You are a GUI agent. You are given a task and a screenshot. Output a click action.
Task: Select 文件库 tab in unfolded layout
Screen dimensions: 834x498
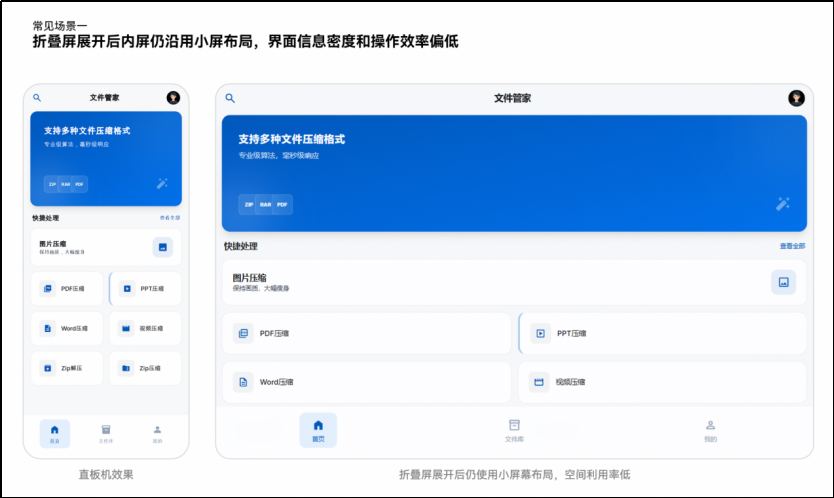pyautogui.click(x=514, y=431)
